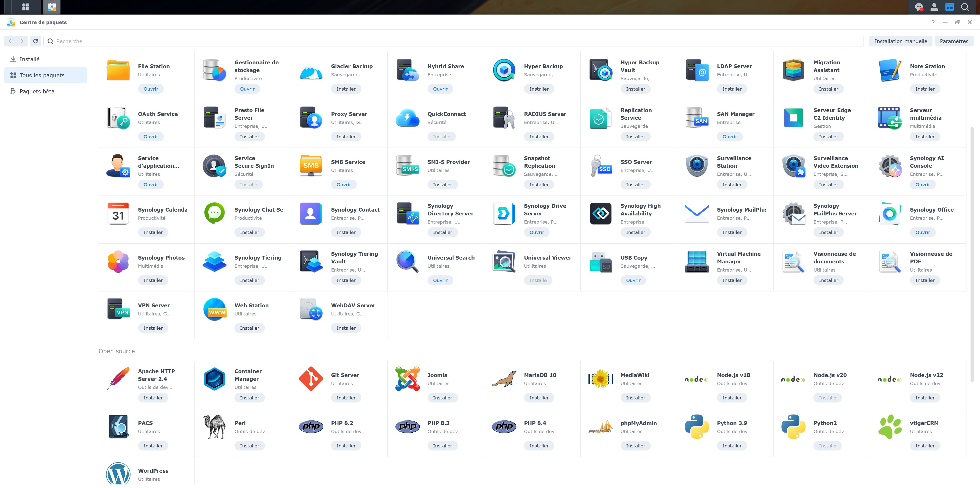Click the Note Station icon
Screen dimensions: 980x488
click(x=890, y=70)
